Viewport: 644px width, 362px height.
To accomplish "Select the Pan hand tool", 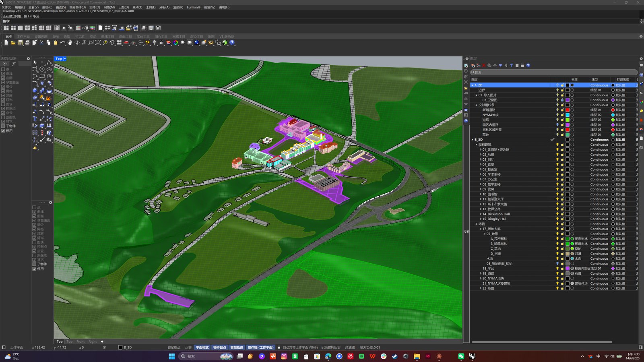I will point(70,43).
